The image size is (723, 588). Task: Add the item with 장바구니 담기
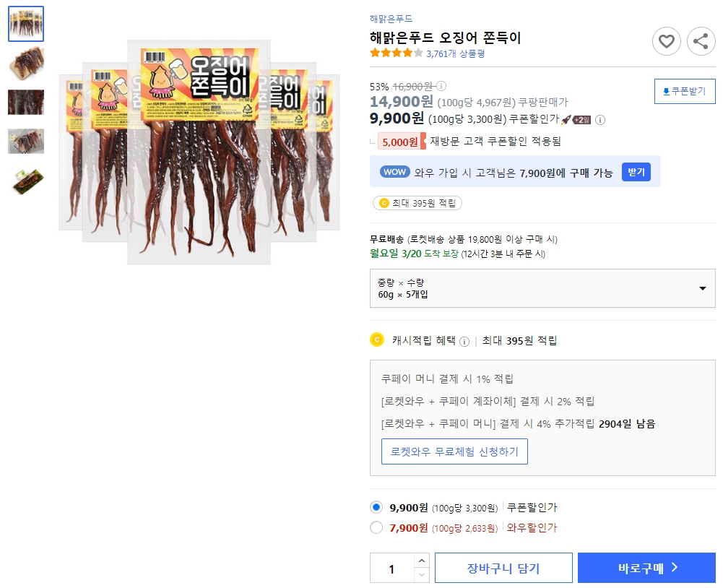point(503,568)
